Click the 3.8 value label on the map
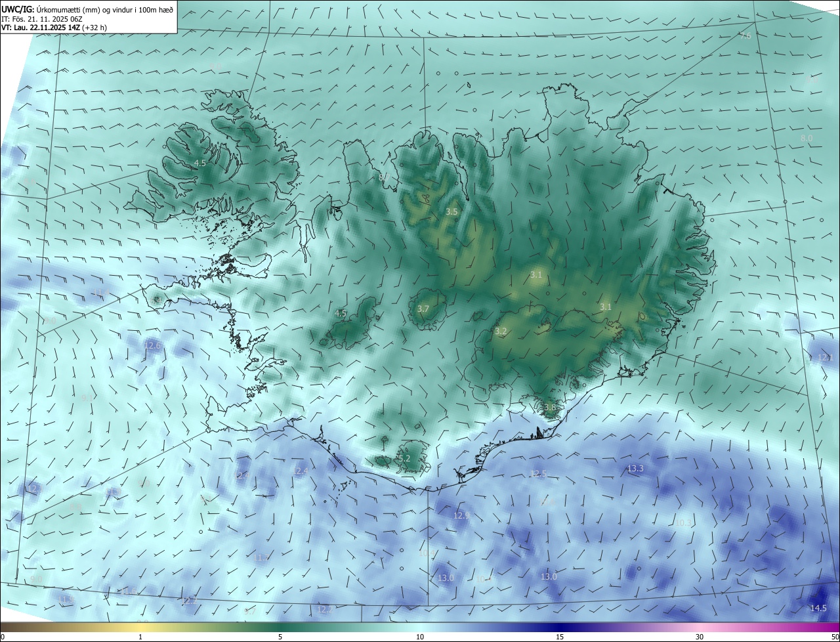840x642 pixels. (550, 408)
